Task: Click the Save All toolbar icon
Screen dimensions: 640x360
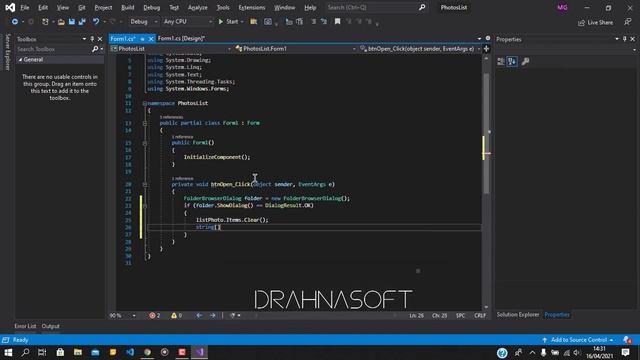Action: [x=82, y=22]
